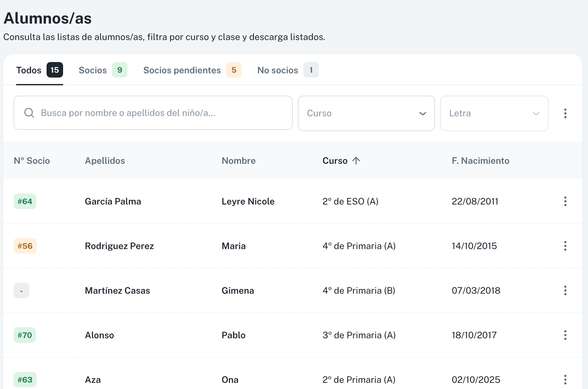The width and height of the screenshot is (588, 389).
Task: Select the surname Alonso
Action: coord(99,335)
